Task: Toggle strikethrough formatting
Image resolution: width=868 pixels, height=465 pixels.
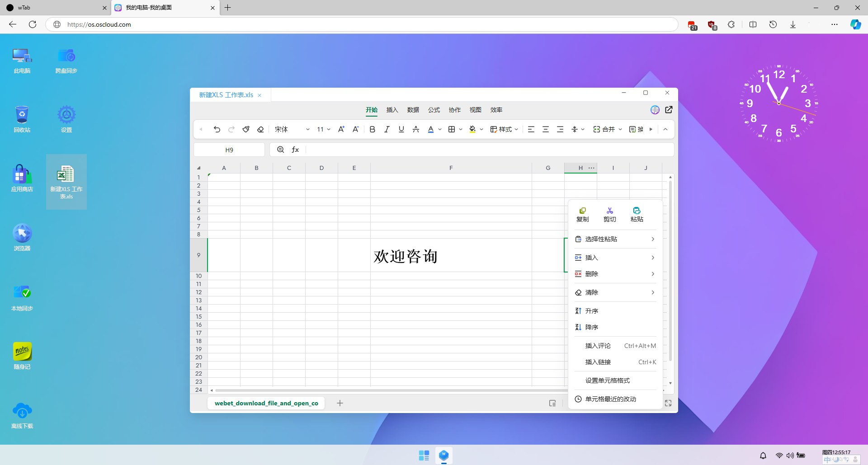Action: (416, 129)
